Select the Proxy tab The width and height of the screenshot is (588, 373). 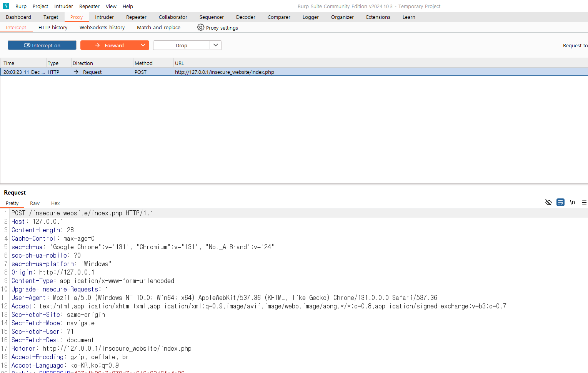point(77,17)
